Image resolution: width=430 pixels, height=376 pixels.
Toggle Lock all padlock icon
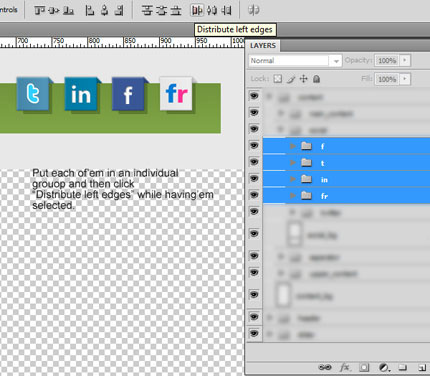(x=316, y=79)
